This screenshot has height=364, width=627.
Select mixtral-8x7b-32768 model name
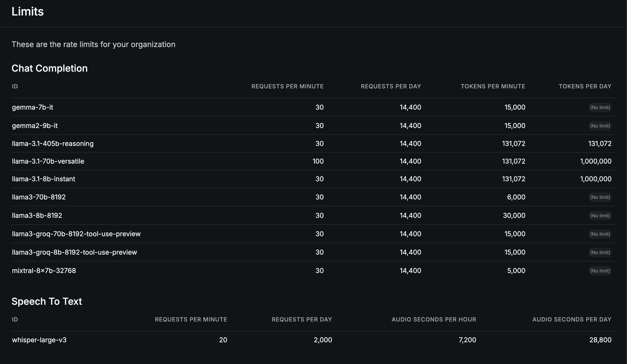[44, 271]
